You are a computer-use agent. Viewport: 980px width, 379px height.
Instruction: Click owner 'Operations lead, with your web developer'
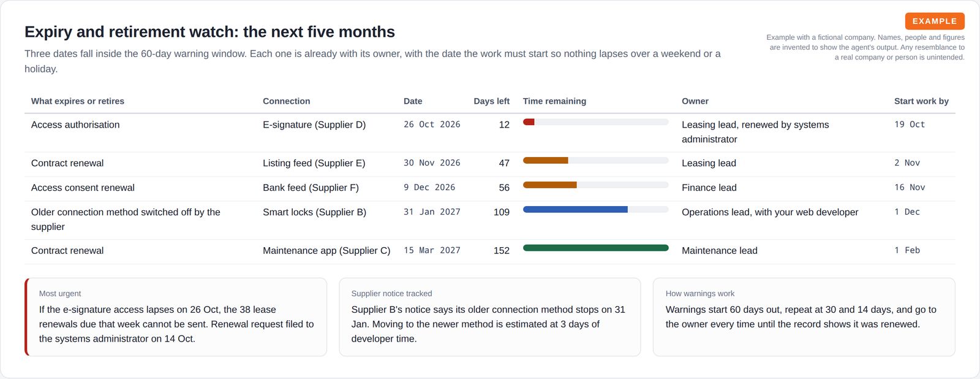click(770, 212)
